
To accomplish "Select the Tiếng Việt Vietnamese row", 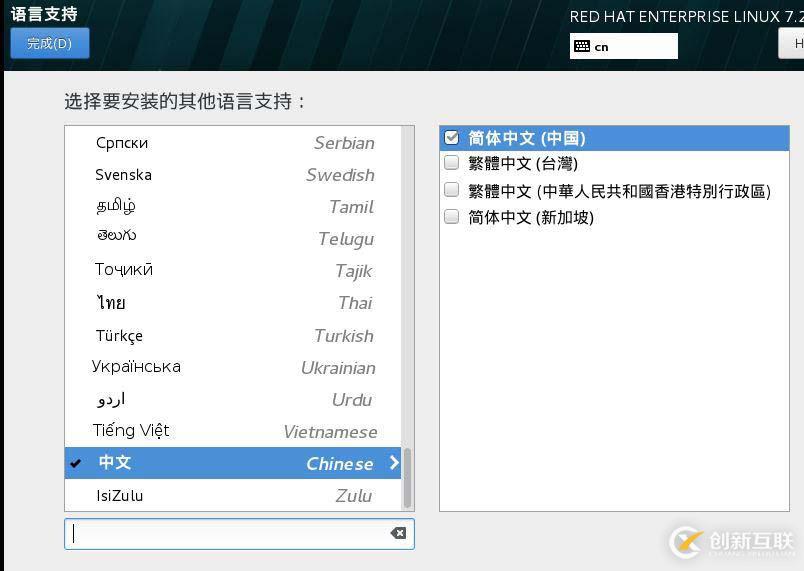I will tap(233, 431).
